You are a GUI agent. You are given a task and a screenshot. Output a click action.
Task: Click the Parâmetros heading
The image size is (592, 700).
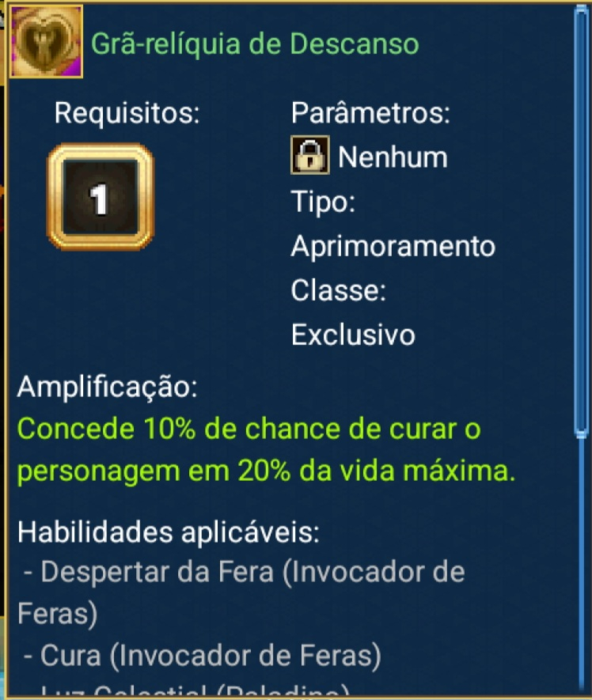click(370, 113)
